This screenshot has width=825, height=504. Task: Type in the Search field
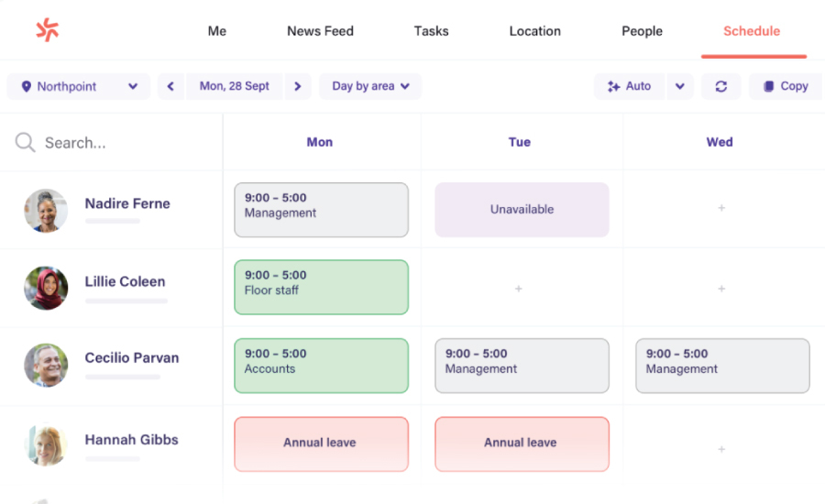119,143
